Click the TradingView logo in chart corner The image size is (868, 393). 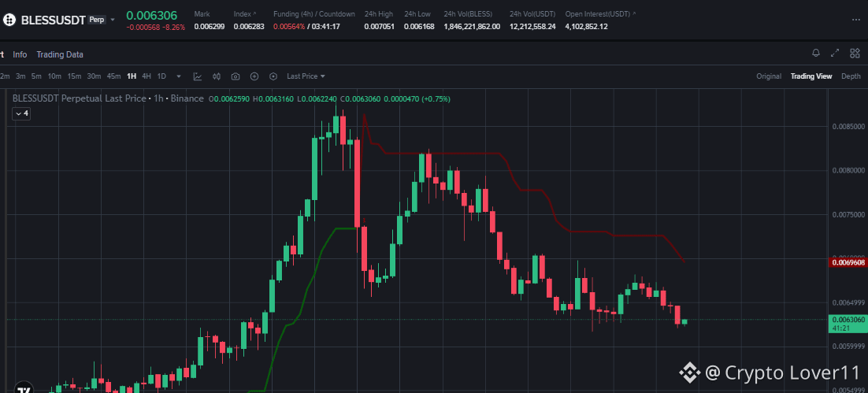pyautogui.click(x=23, y=388)
